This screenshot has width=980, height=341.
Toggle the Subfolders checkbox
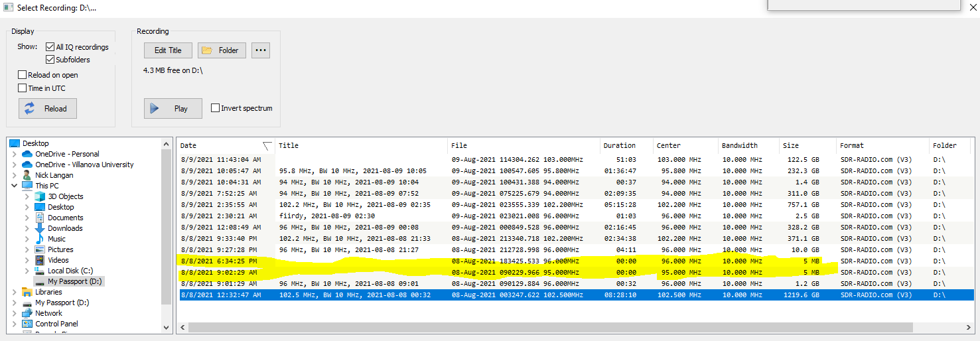click(x=50, y=60)
